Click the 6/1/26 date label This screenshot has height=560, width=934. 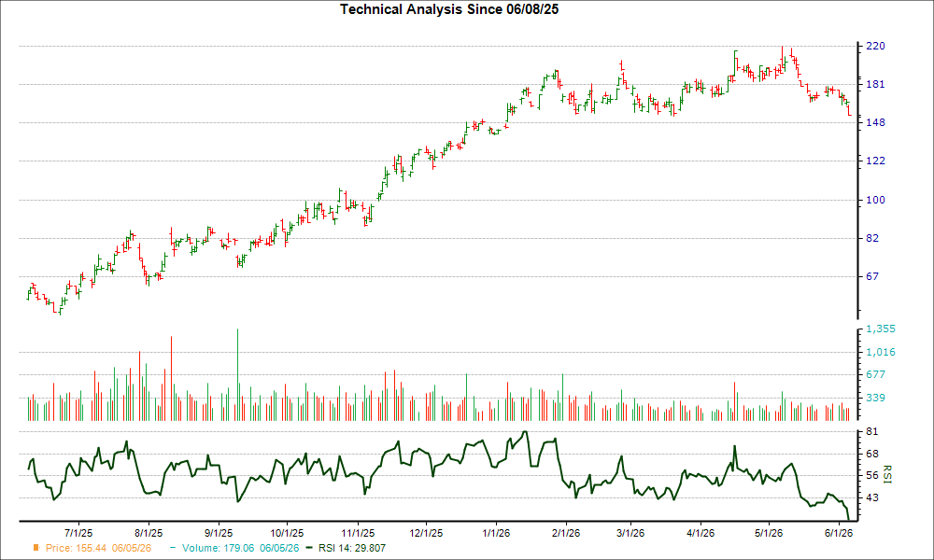tap(839, 533)
